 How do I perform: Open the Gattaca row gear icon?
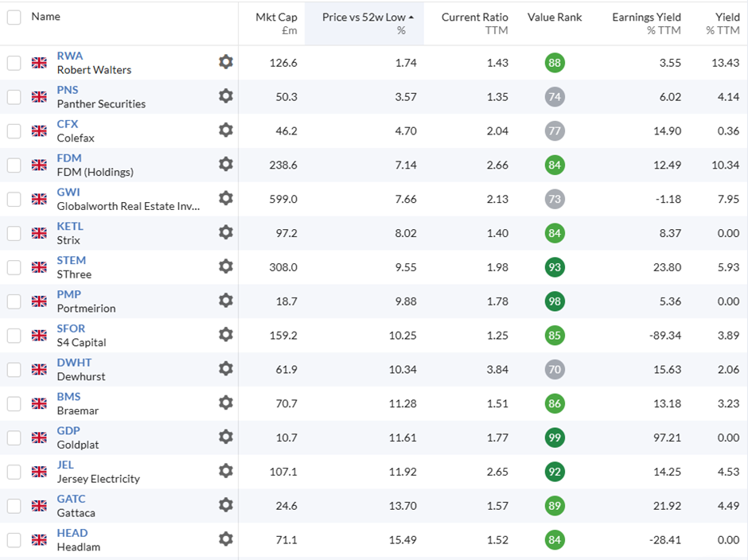click(226, 506)
